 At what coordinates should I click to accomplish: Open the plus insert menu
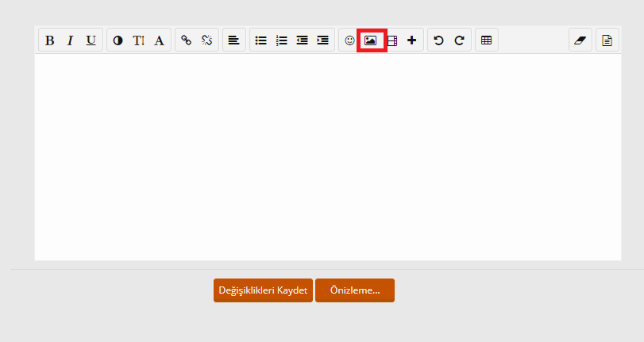tap(411, 40)
